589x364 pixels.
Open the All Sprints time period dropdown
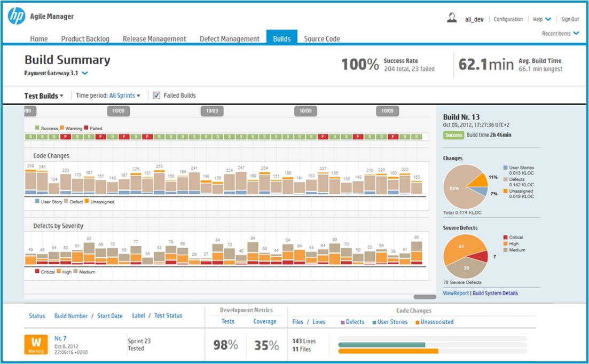coord(125,96)
